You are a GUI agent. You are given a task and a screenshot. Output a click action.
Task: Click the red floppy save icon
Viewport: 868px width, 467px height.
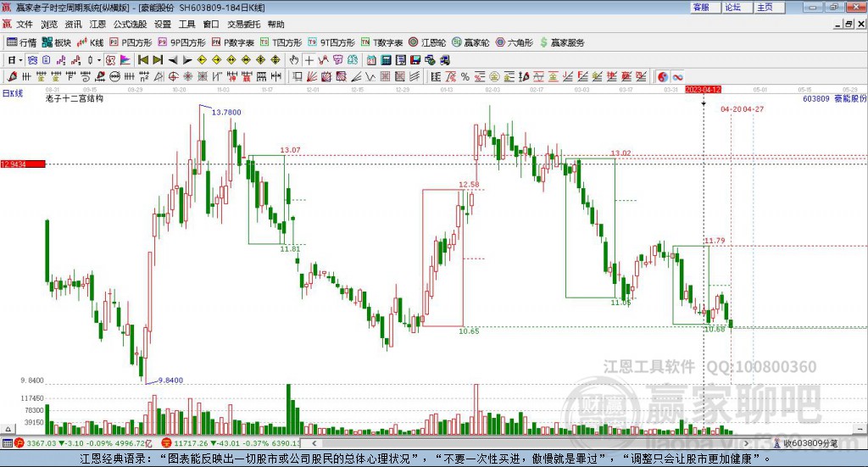pyautogui.click(x=415, y=60)
